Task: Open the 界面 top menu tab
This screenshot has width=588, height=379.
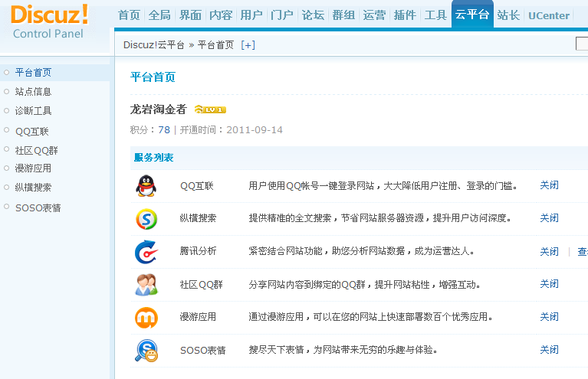Action: [190, 15]
